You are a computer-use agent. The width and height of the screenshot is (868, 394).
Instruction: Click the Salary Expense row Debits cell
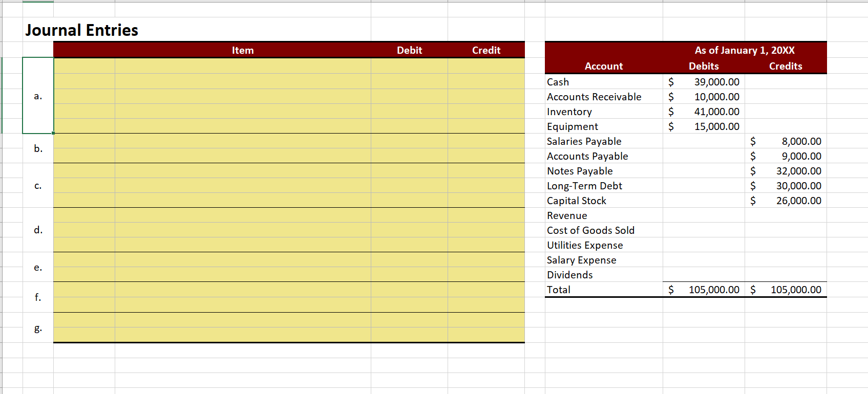[x=704, y=260]
